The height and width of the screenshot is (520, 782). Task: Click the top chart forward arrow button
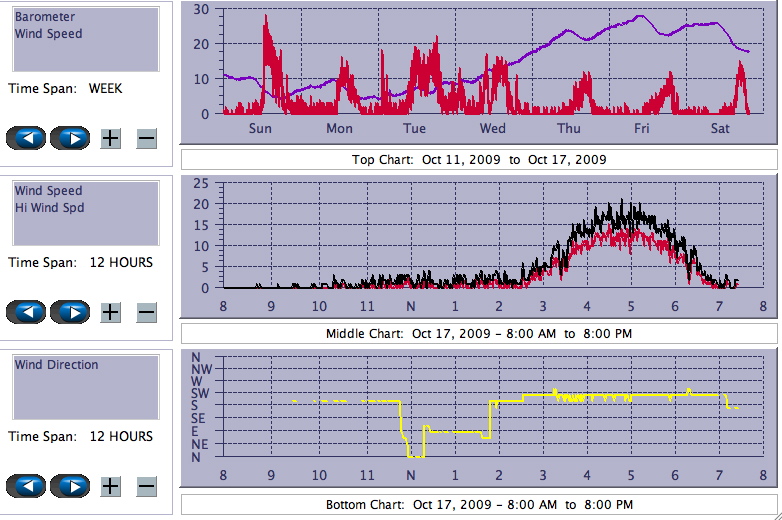tap(70, 138)
